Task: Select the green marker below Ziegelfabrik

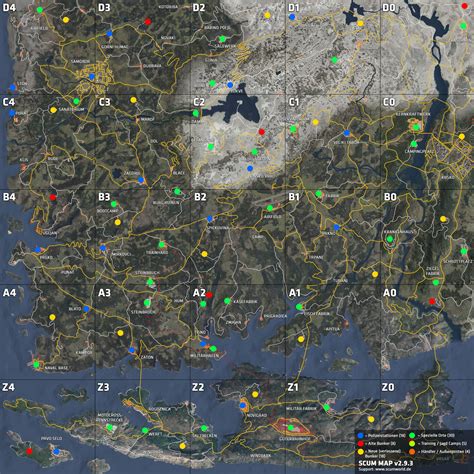Action: pos(436,283)
